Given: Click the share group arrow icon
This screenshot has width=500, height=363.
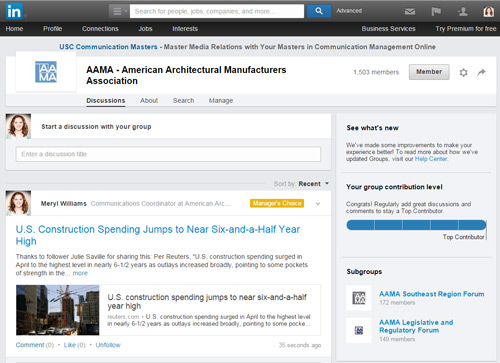Looking at the screenshot, I should (x=481, y=72).
